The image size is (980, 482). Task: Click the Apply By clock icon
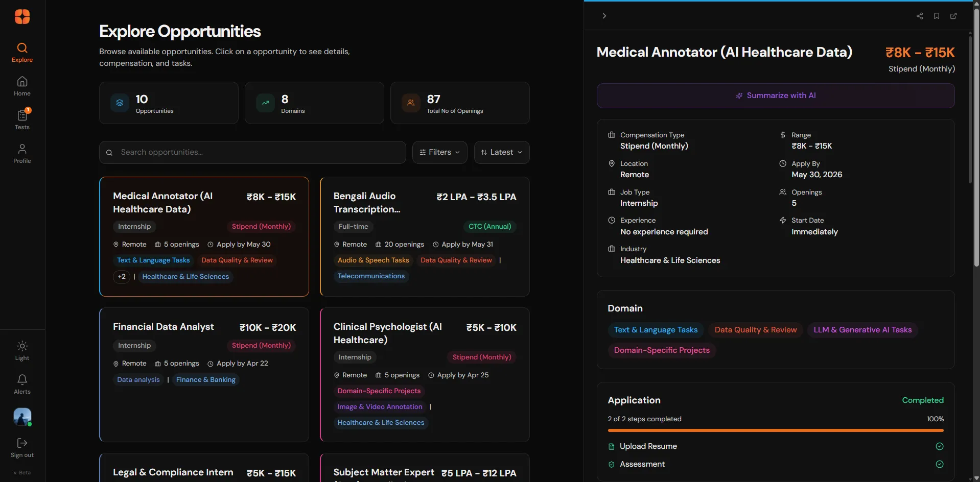pos(783,163)
